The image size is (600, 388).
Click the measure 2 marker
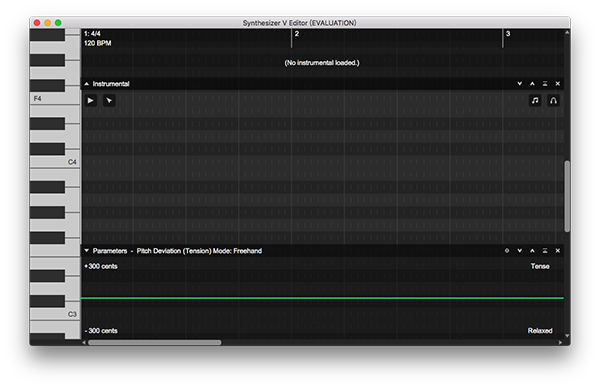click(297, 34)
